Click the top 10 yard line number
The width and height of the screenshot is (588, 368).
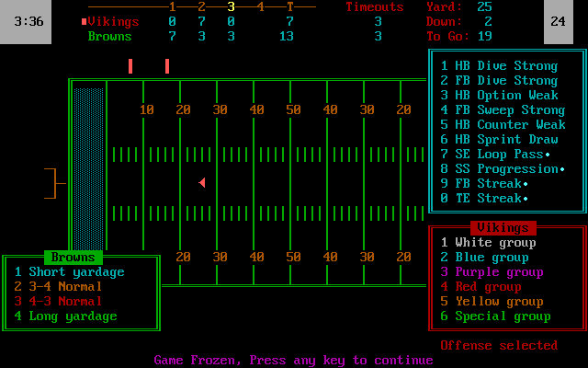click(x=147, y=109)
